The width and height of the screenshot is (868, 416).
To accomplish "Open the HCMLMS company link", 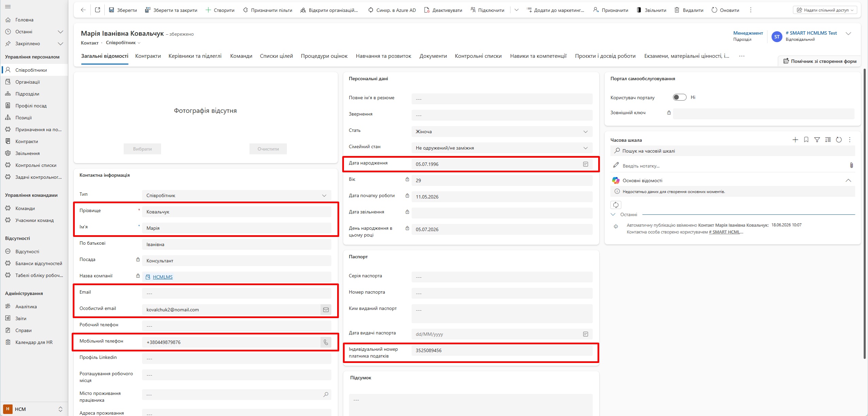I will click(x=162, y=277).
